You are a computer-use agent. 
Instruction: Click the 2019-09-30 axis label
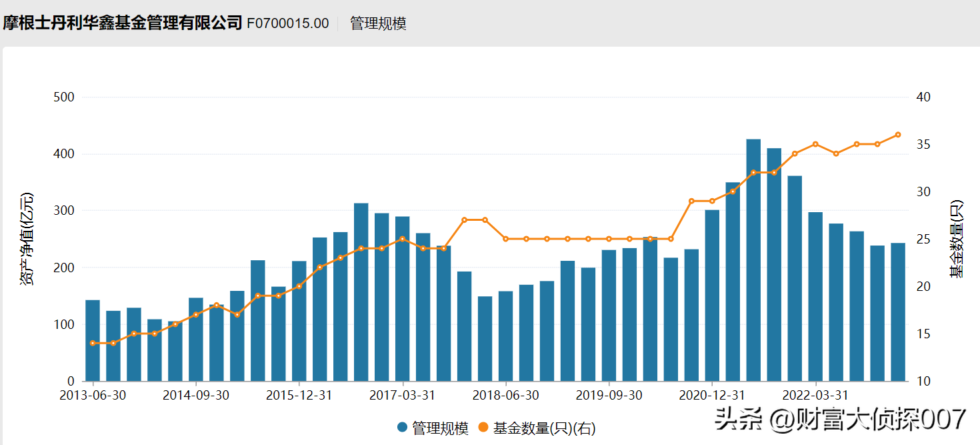pyautogui.click(x=609, y=395)
